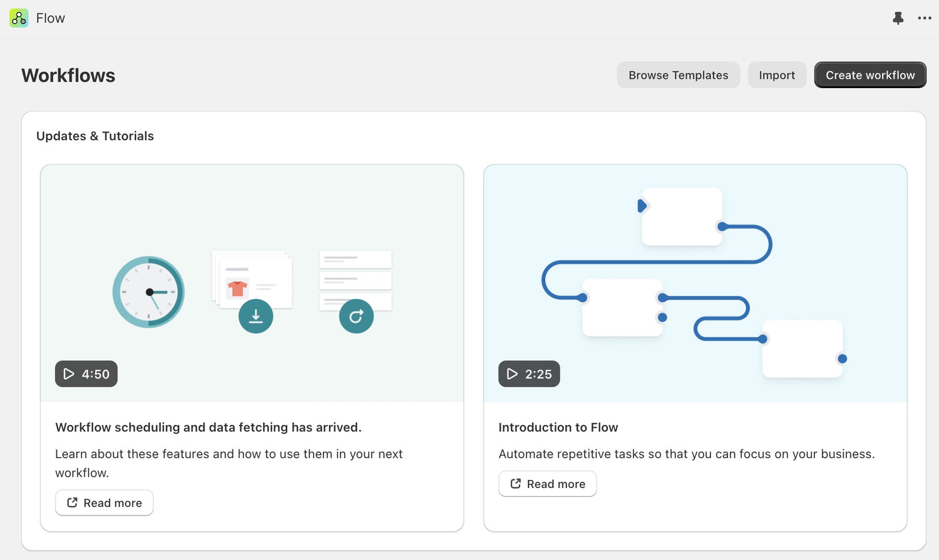This screenshot has height=560, width=939.
Task: Open the three-dot more actions menu
Action: tap(925, 18)
